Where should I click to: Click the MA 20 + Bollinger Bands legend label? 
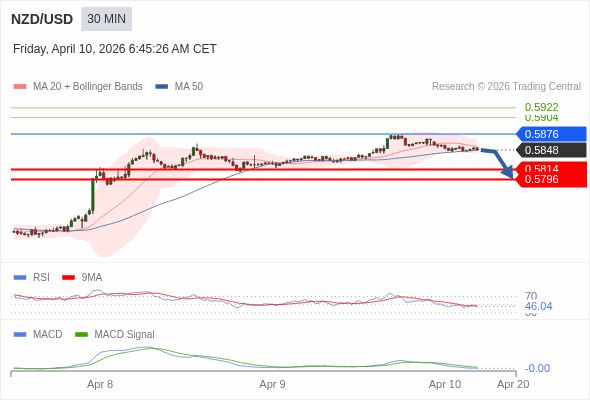[x=88, y=87]
